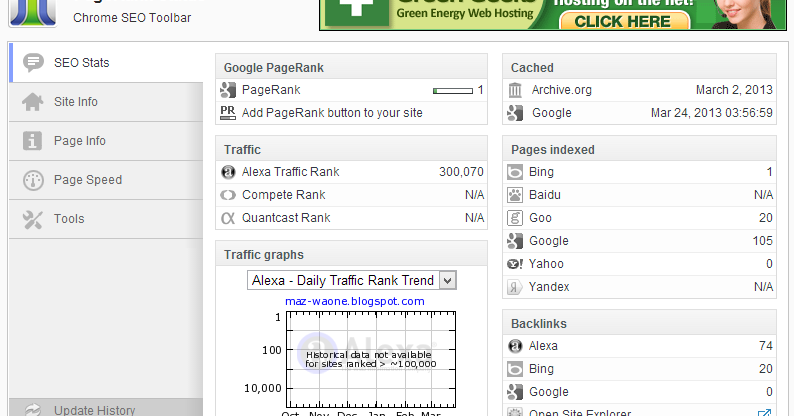Click the Bing backlinks value 20
The width and height of the screenshot is (794, 416).
[766, 369]
